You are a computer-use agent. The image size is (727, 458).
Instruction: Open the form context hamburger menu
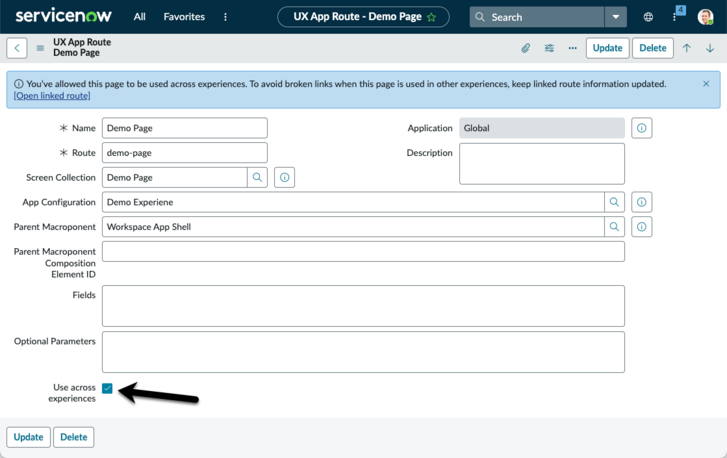(x=40, y=48)
